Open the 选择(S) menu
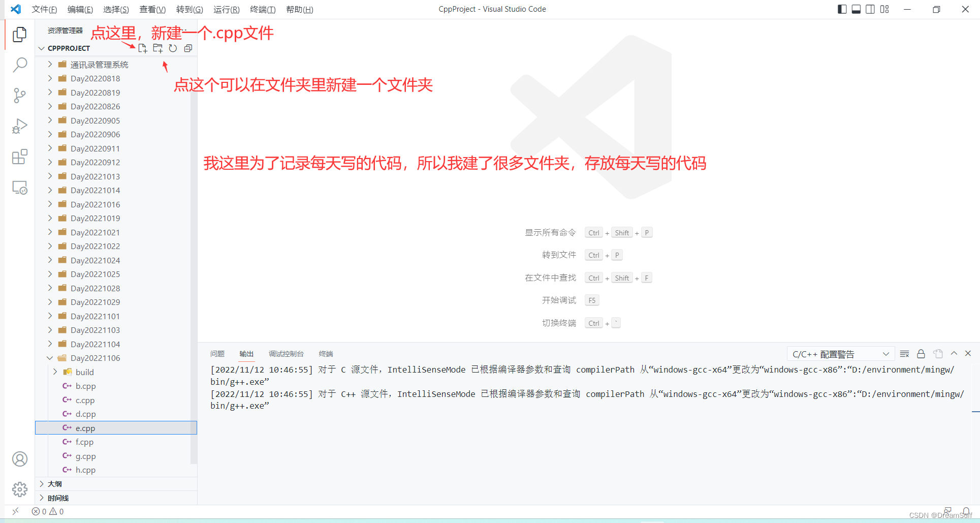Viewport: 980px width, 523px height. [x=116, y=9]
